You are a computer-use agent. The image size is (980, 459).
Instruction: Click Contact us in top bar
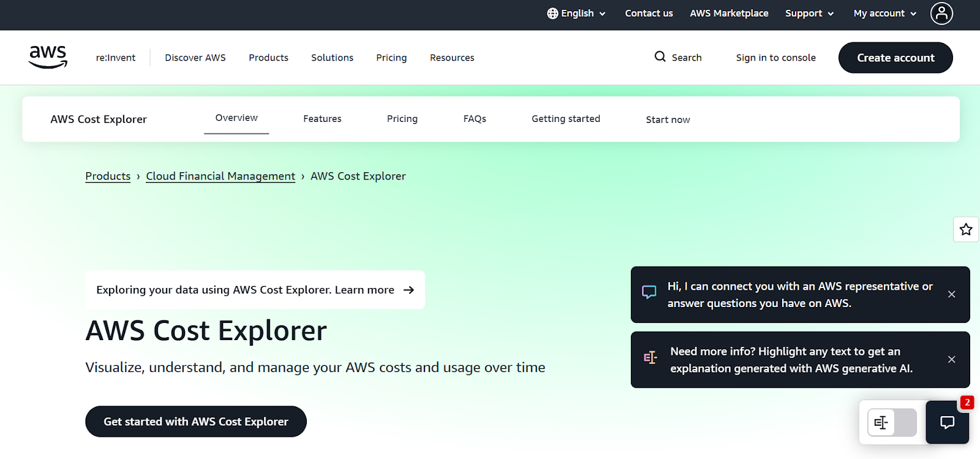click(649, 13)
